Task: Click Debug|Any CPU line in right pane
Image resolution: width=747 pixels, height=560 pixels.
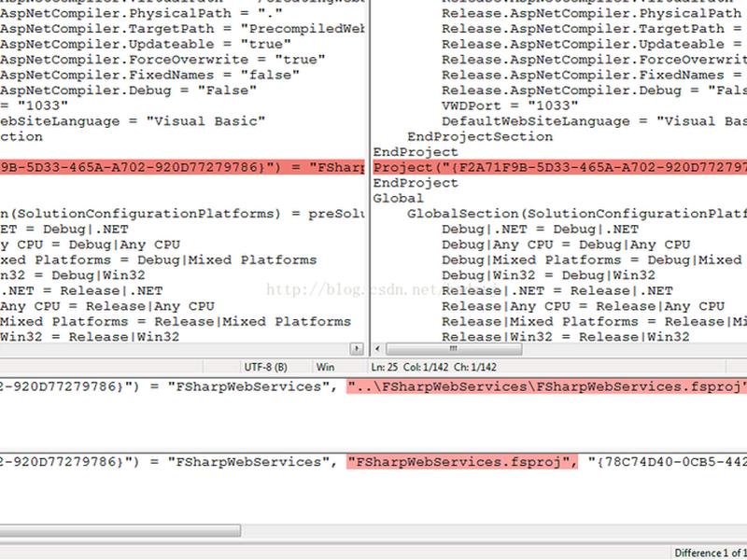Action: click(x=566, y=245)
